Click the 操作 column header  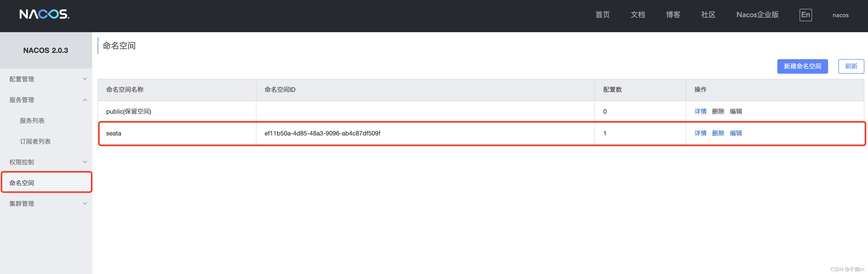point(775,90)
